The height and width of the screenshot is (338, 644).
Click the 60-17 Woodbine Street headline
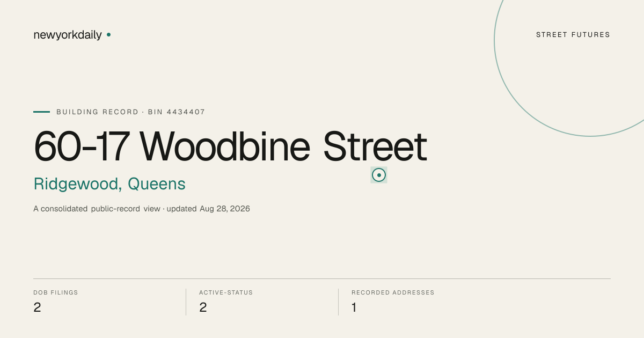tap(230, 146)
